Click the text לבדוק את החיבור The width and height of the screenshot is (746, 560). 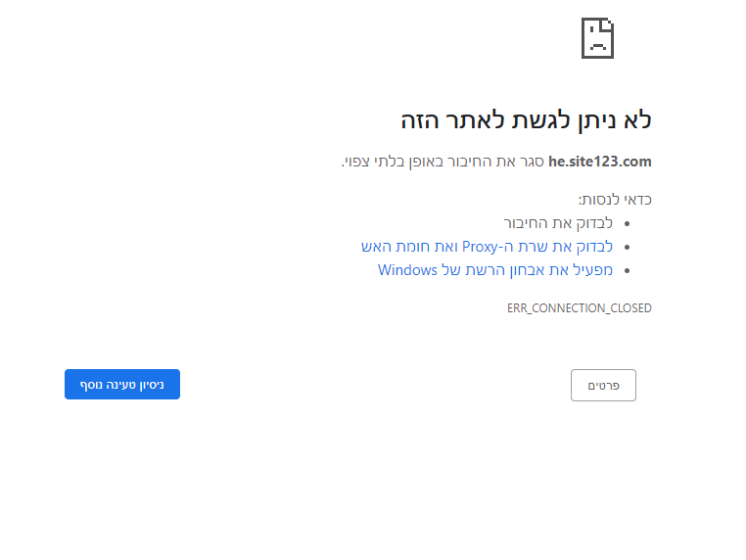point(558,223)
